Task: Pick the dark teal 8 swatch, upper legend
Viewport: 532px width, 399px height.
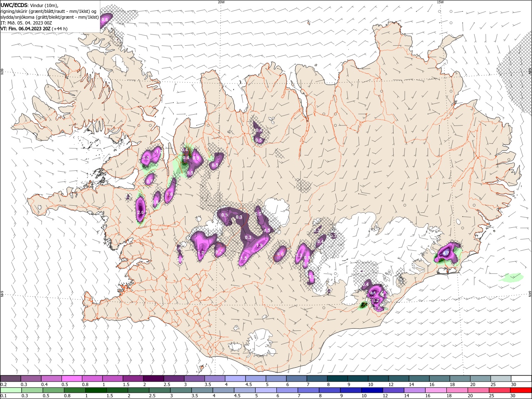Action: [x=337, y=379]
